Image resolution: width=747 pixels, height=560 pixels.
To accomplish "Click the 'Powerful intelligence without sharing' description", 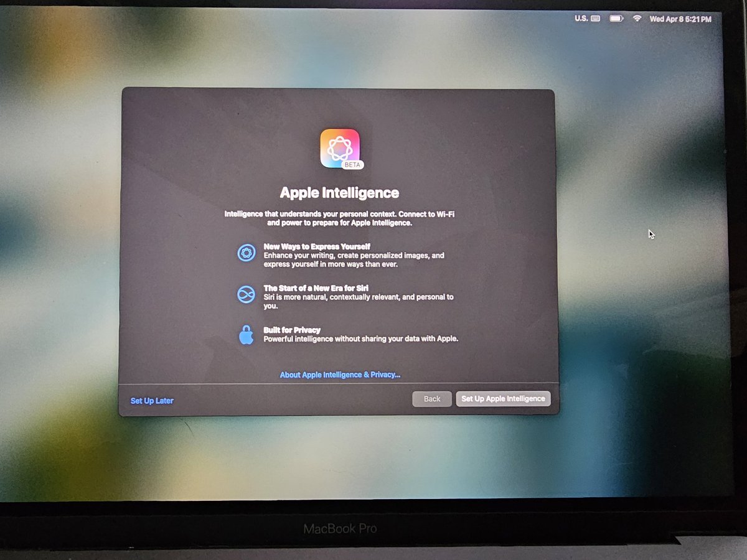I will pos(361,339).
